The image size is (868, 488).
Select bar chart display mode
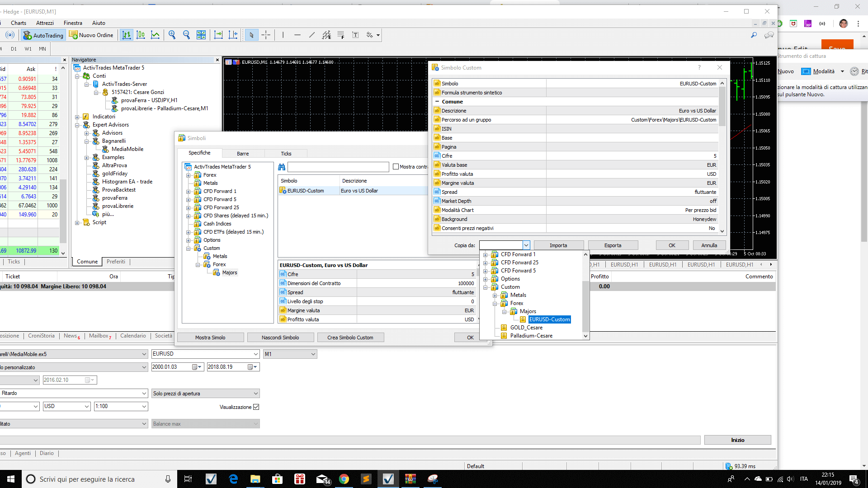point(127,35)
